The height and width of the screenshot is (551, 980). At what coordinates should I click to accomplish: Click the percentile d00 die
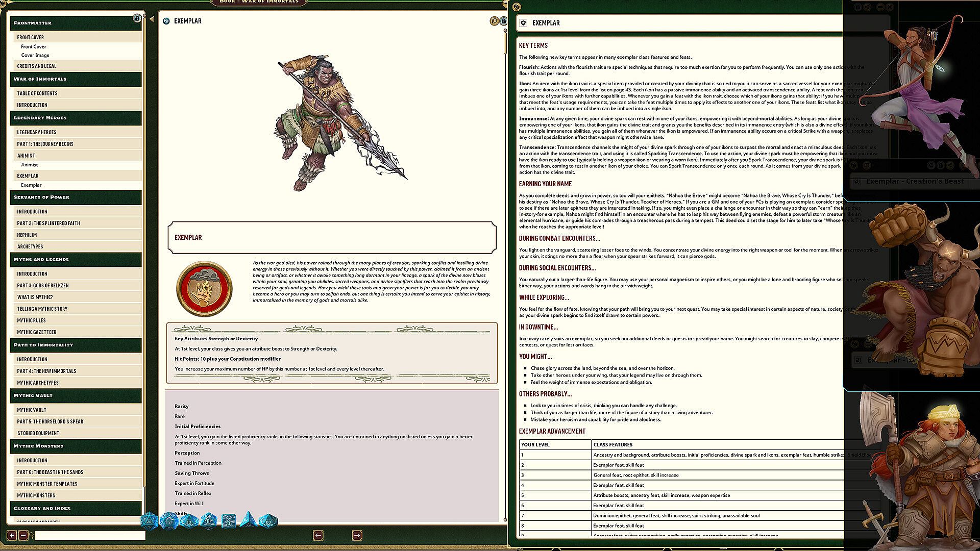(x=268, y=521)
